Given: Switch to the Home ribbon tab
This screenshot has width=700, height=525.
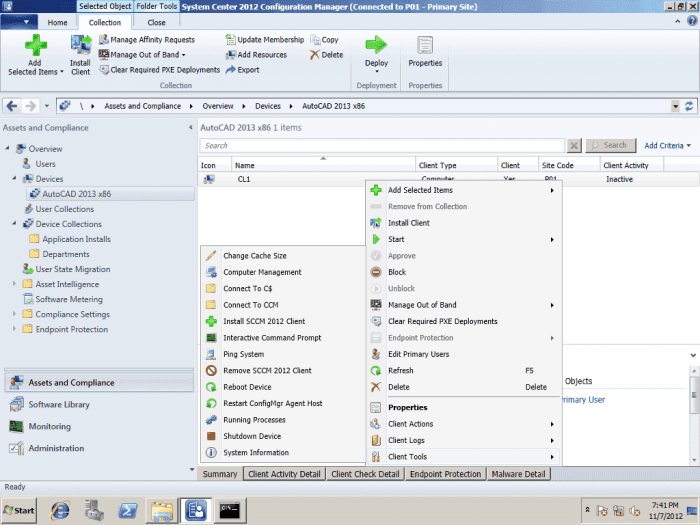Looking at the screenshot, I should (x=57, y=22).
